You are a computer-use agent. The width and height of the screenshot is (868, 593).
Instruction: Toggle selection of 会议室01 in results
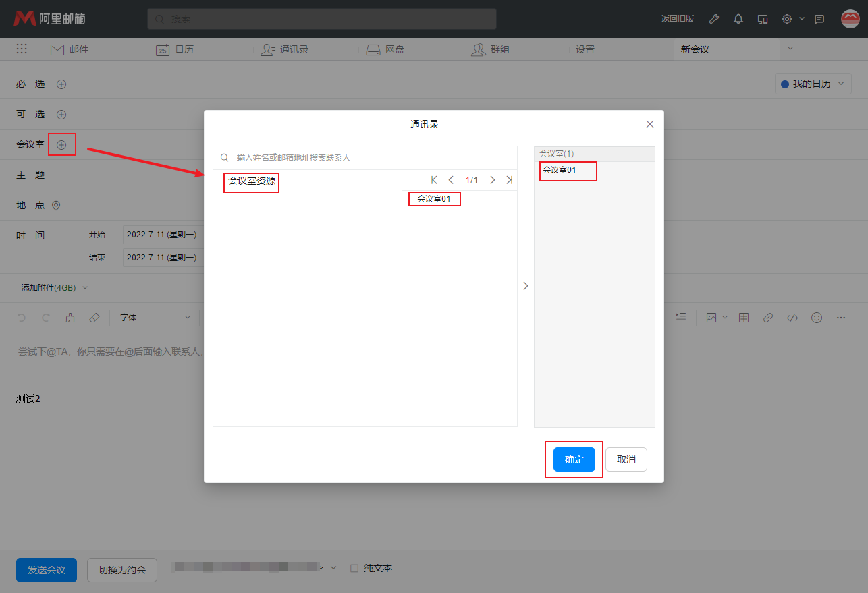click(x=434, y=198)
